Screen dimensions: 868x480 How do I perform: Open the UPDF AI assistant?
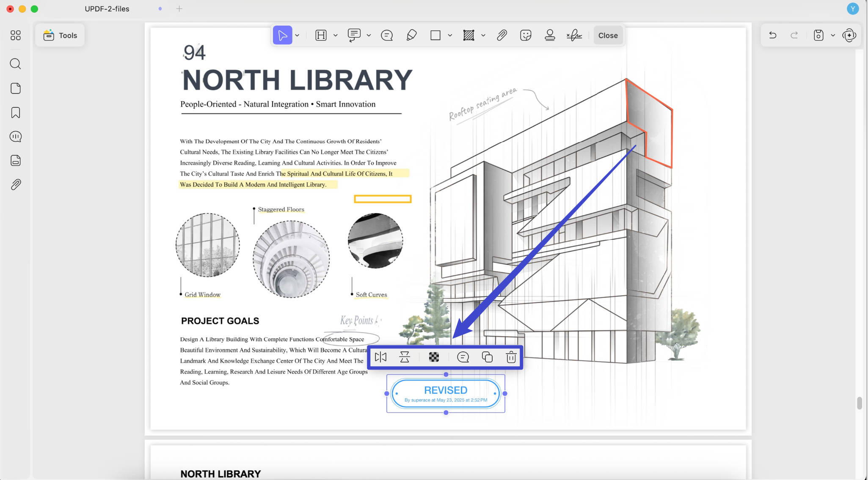coord(849,35)
